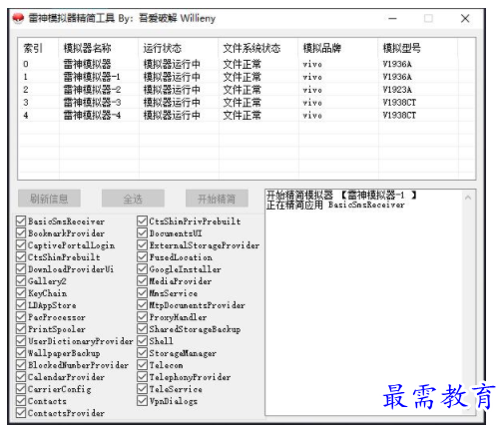Uncheck CtsShimPrivPrebuilt checkbox
This screenshot has height=428, width=504.
pos(142,221)
